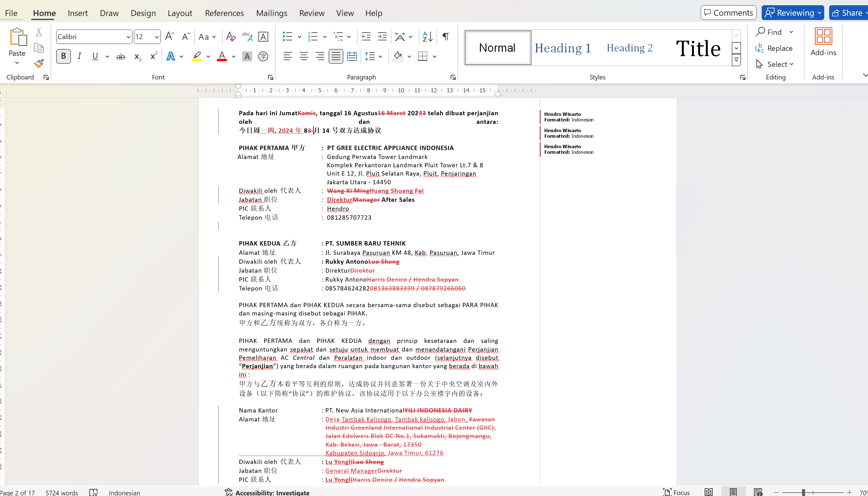Toggle character shading
868x496 pixels.
(247, 56)
